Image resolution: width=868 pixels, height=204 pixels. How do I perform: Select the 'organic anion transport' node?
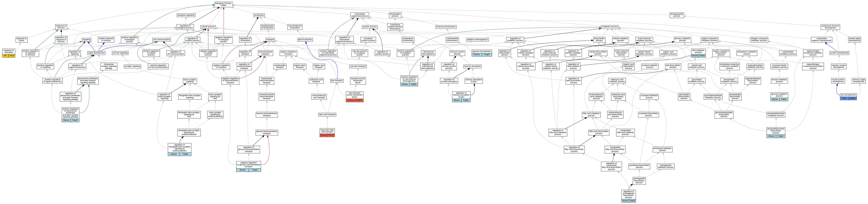pyautogui.click(x=300, y=66)
